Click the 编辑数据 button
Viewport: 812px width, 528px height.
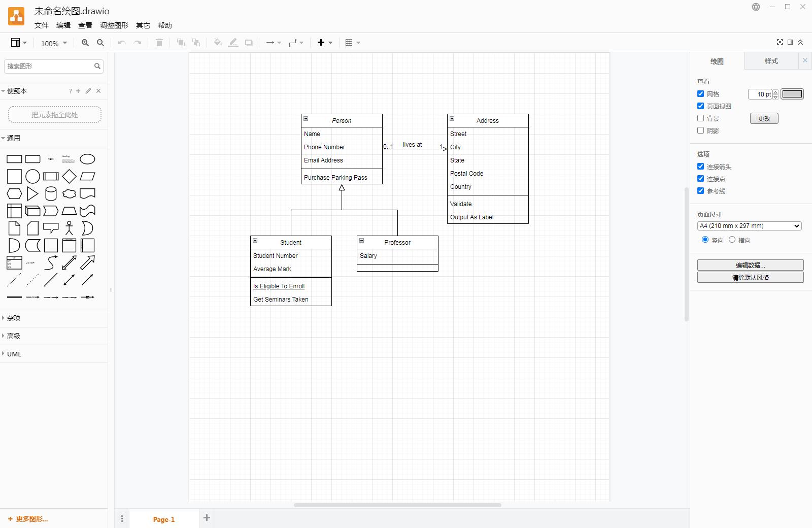click(x=750, y=265)
